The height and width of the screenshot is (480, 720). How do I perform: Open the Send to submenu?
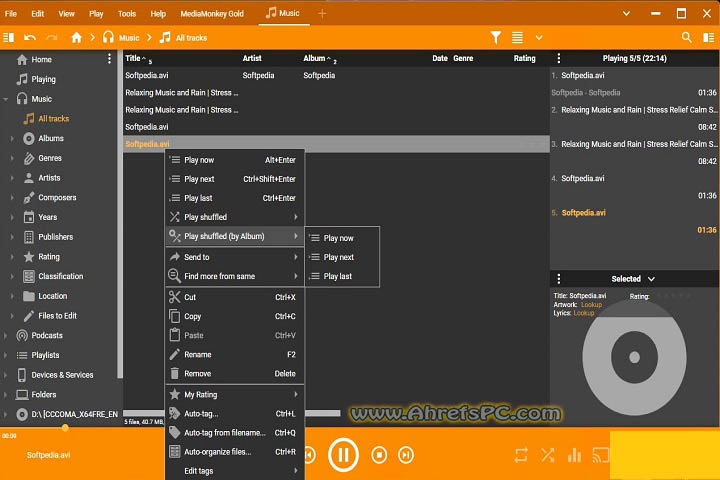point(235,257)
